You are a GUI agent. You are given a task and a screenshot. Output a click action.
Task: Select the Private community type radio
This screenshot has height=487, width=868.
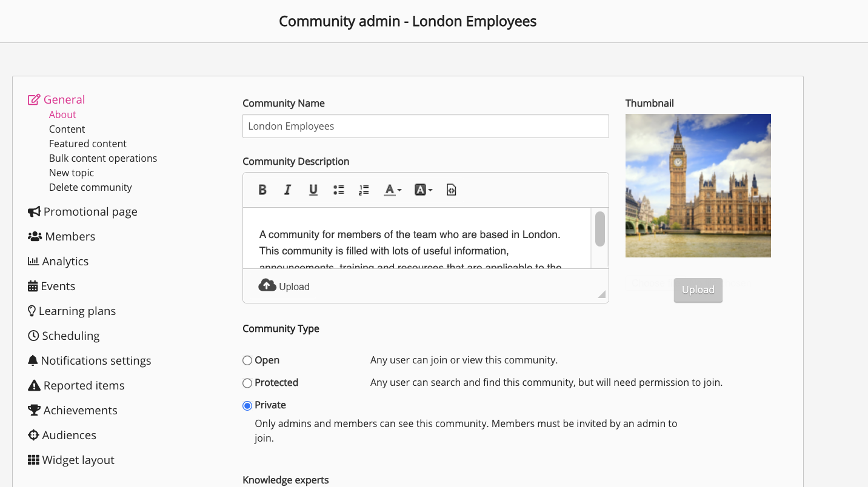point(247,405)
